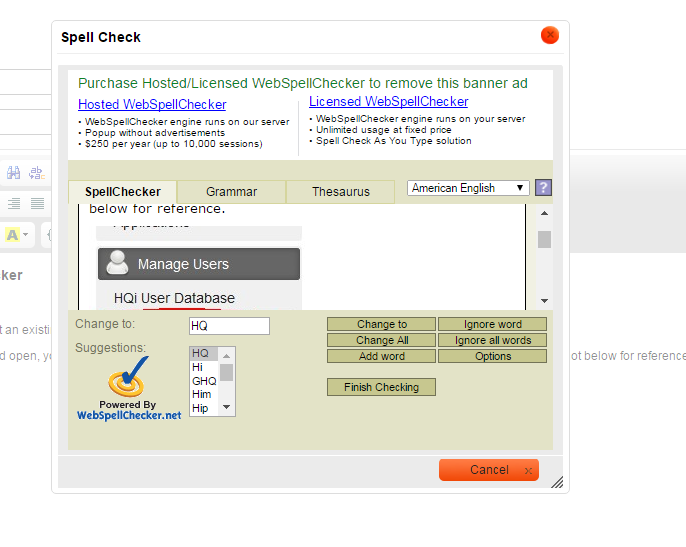
Task: Open the Licensed WebSpellChecker link
Action: 388,102
